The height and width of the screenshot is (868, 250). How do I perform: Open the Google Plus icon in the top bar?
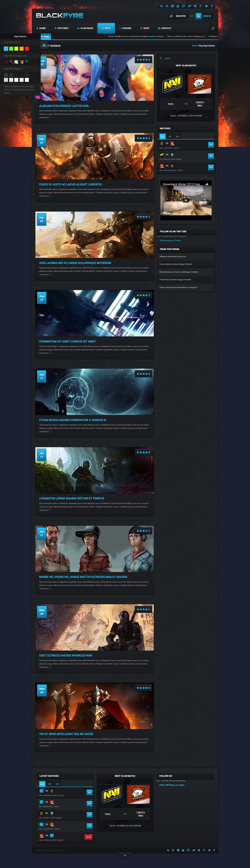tap(201, 6)
